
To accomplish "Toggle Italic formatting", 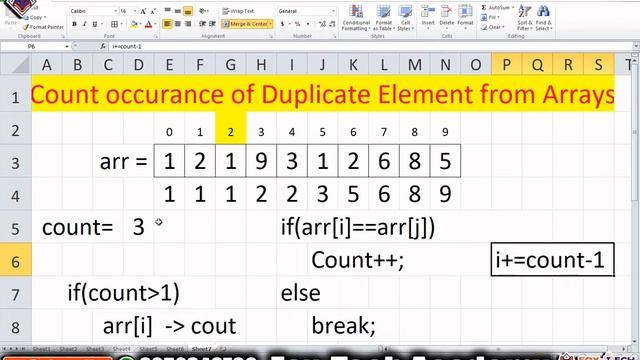I will click(x=84, y=24).
